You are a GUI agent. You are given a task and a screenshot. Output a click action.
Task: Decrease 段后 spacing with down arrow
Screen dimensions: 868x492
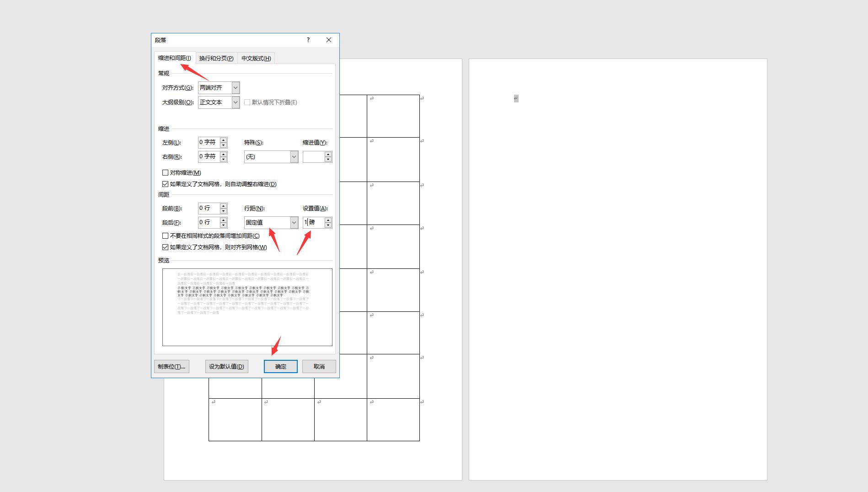(223, 225)
